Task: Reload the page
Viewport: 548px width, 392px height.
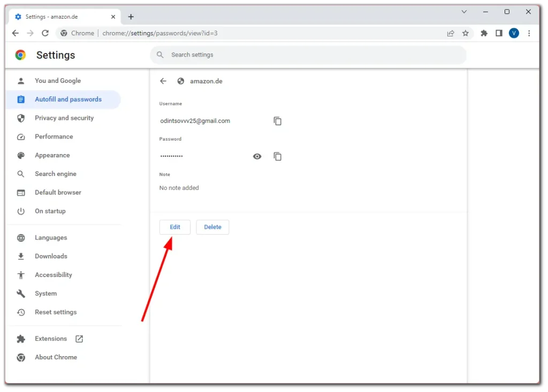Action: click(x=45, y=33)
